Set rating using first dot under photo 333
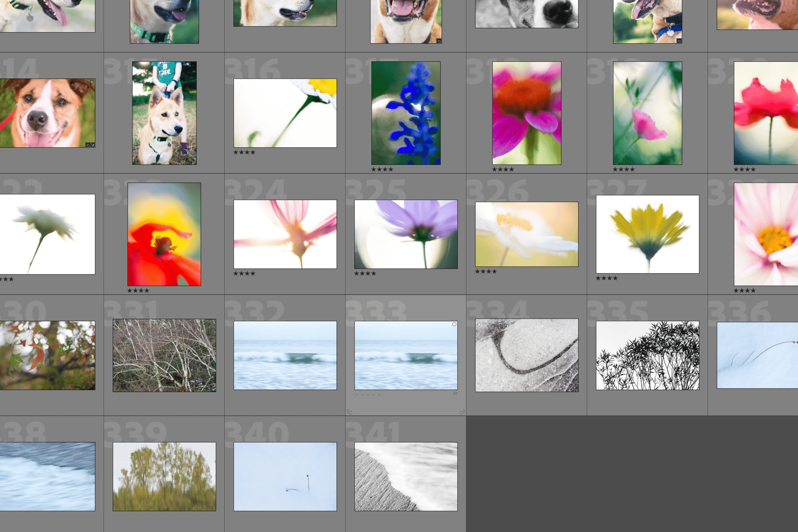Screen dimensions: 798x532 pos(357,395)
